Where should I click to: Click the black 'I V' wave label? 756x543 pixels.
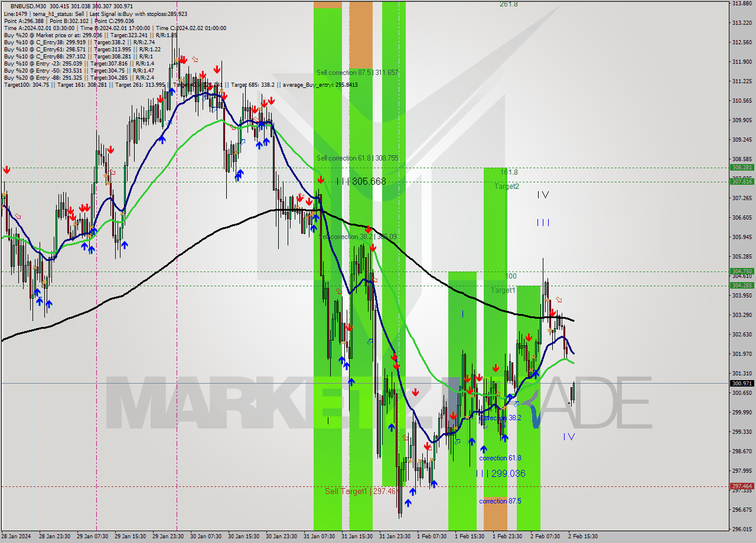(543, 195)
